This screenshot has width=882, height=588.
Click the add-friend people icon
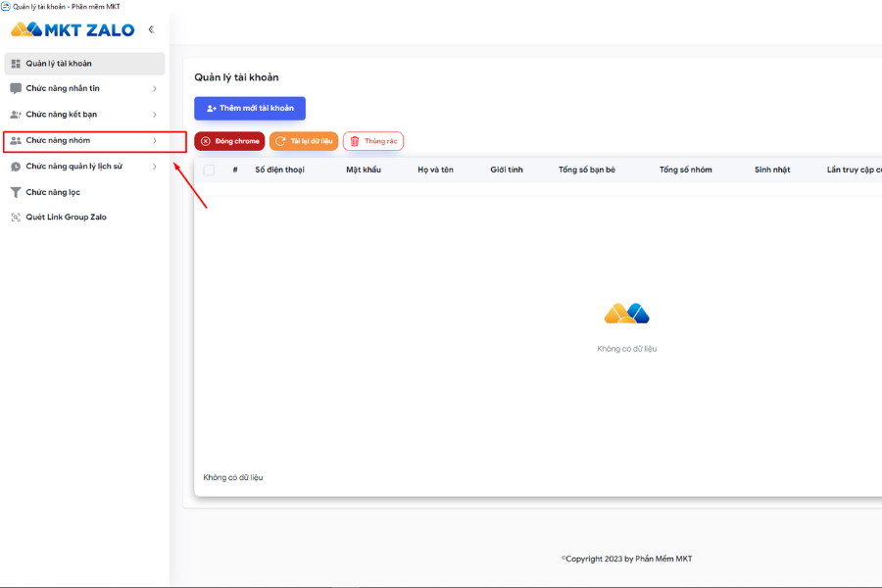[x=16, y=115]
